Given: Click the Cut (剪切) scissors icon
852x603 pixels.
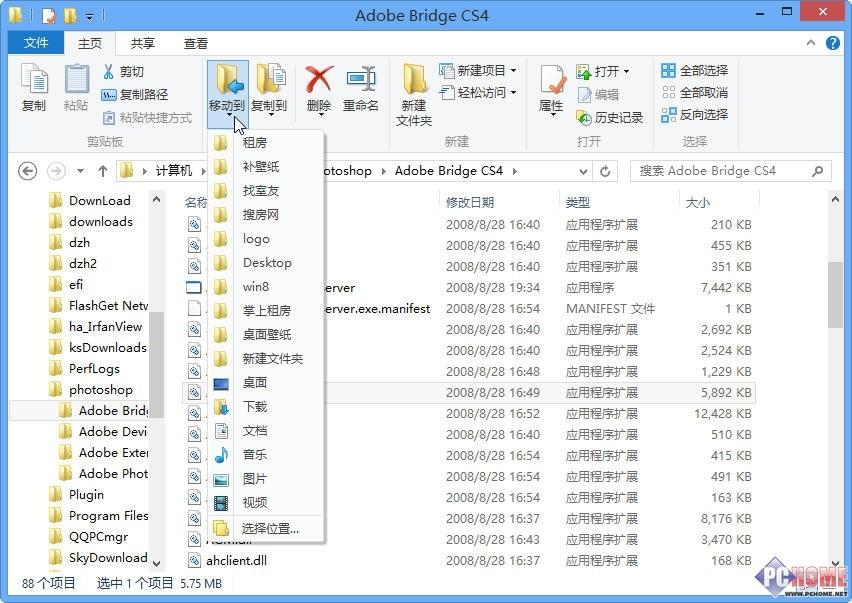Looking at the screenshot, I should 109,72.
